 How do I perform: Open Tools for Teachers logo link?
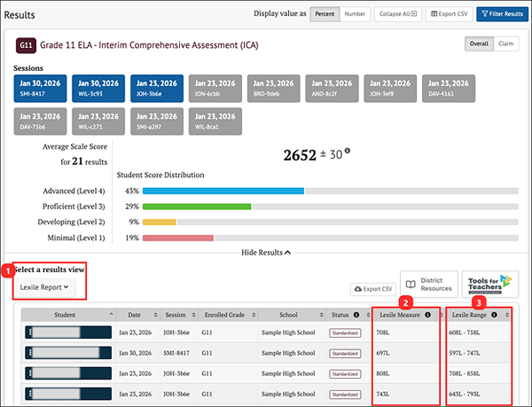tap(490, 285)
